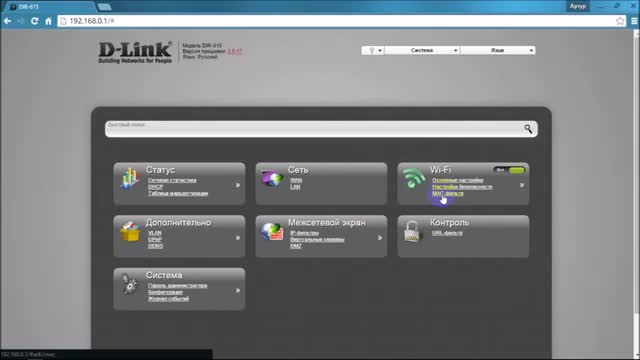Click the Дополнительно toolbox icon
This screenshot has height=360, width=640.
point(130,231)
